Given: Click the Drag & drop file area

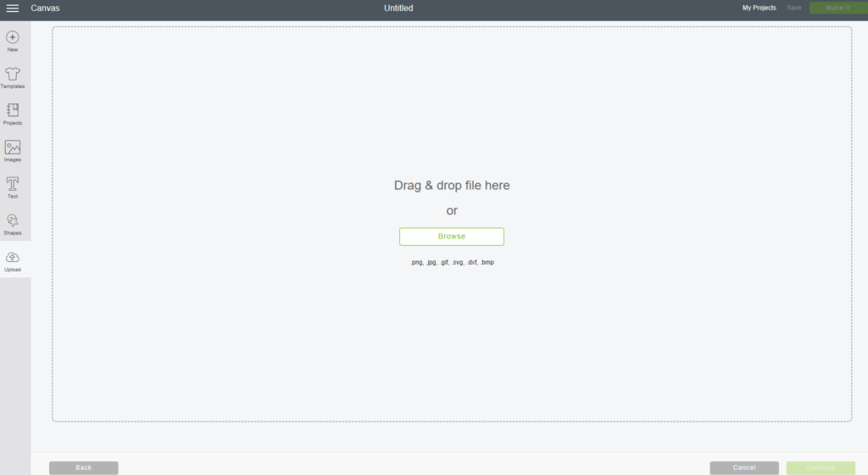Looking at the screenshot, I should 452,224.
